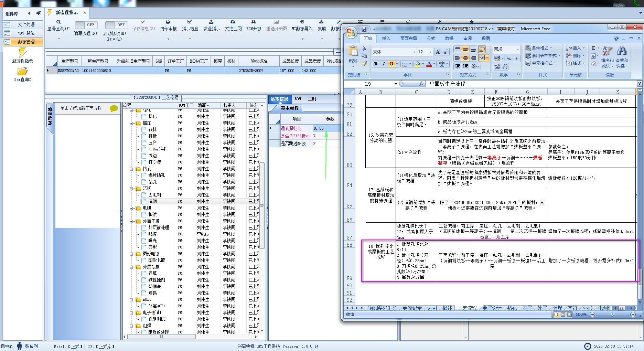644x351 pixels.
Task: Click the decrease font size icon
Action: (446, 52)
